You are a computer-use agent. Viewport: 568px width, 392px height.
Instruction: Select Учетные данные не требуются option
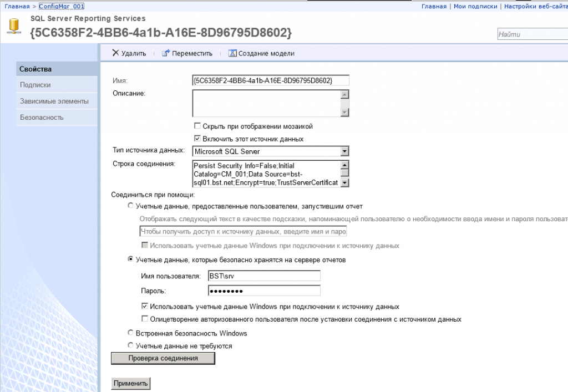tap(130, 344)
